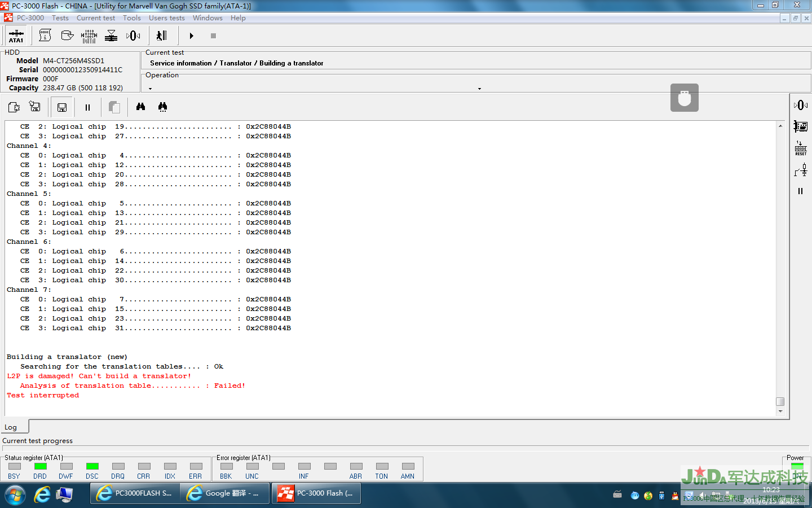Viewport: 812px width, 508px height.
Task: Launch pinned Internet Explorer from taskbar
Action: [42, 495]
